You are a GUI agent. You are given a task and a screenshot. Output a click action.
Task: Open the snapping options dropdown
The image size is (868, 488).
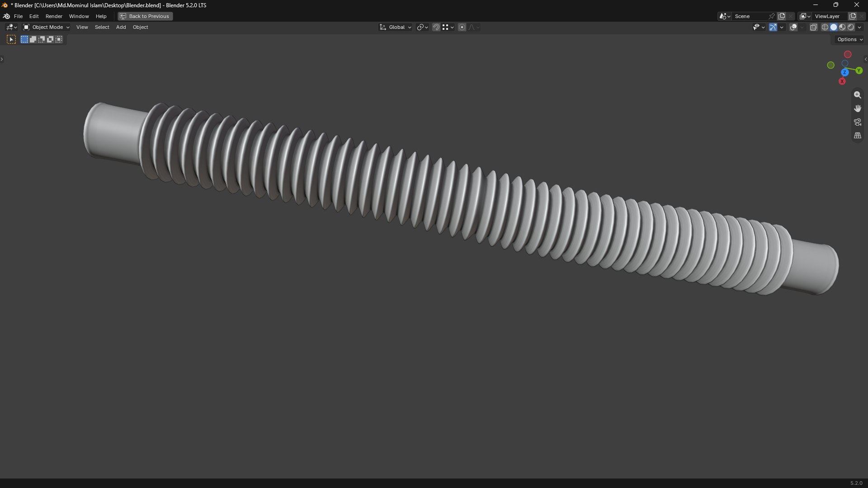coord(448,27)
